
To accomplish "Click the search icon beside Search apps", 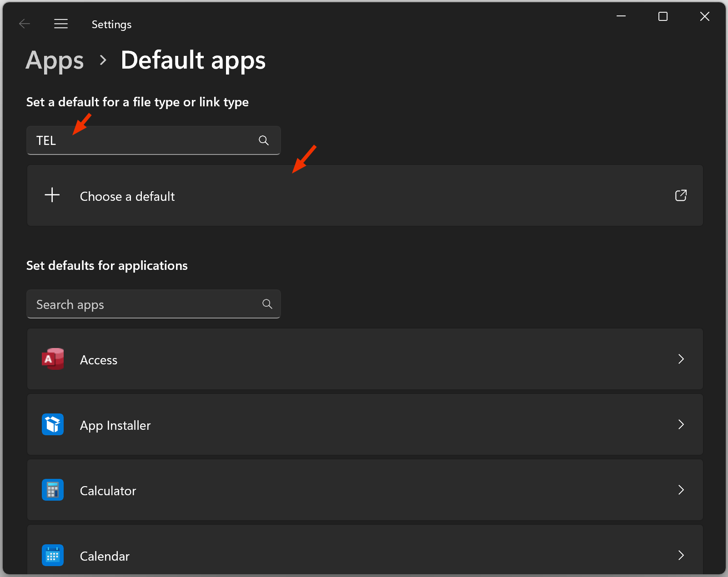I will pyautogui.click(x=267, y=303).
